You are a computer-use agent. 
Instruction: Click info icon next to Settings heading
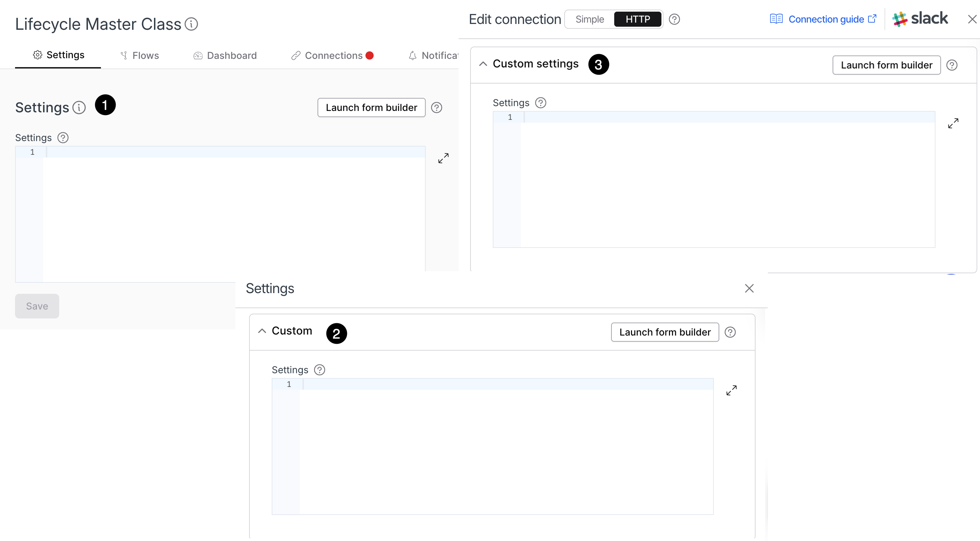coord(79,108)
